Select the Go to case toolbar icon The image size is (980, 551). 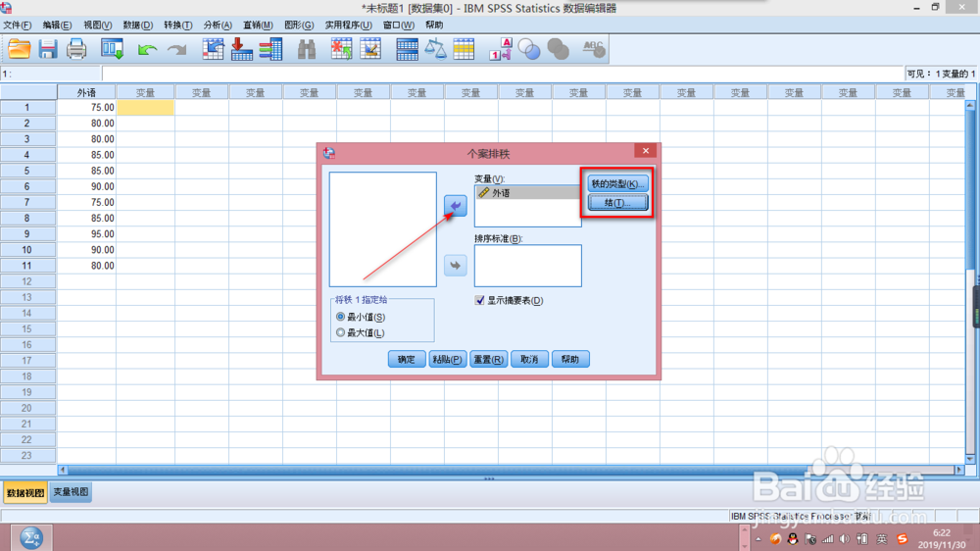(213, 49)
